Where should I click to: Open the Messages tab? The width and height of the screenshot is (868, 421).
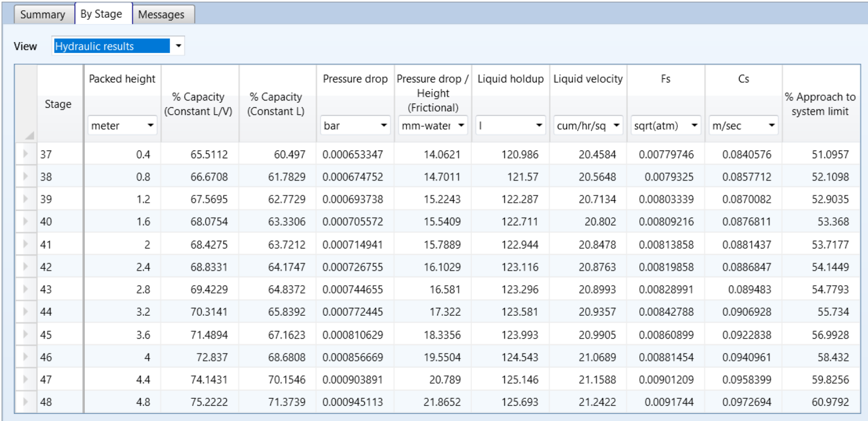tap(161, 14)
